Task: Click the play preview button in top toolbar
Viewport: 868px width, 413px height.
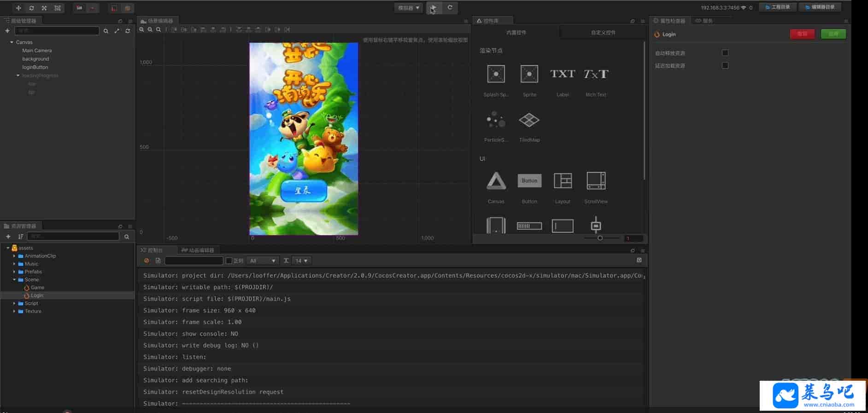Action: 434,8
